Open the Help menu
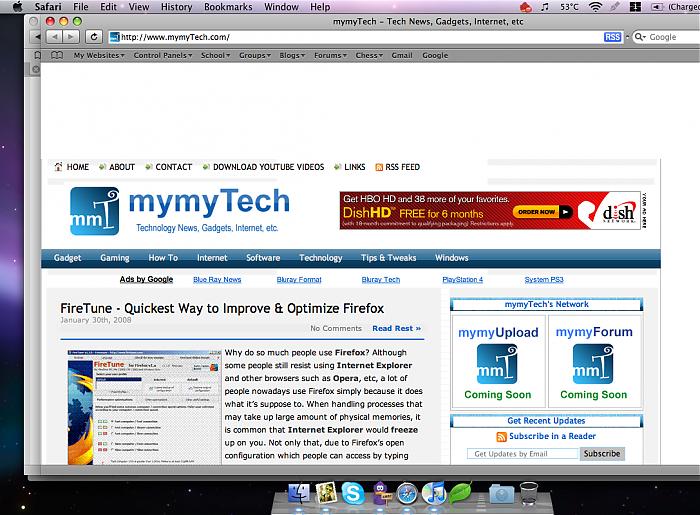Image resolution: width=700 pixels, height=515 pixels. (320, 7)
